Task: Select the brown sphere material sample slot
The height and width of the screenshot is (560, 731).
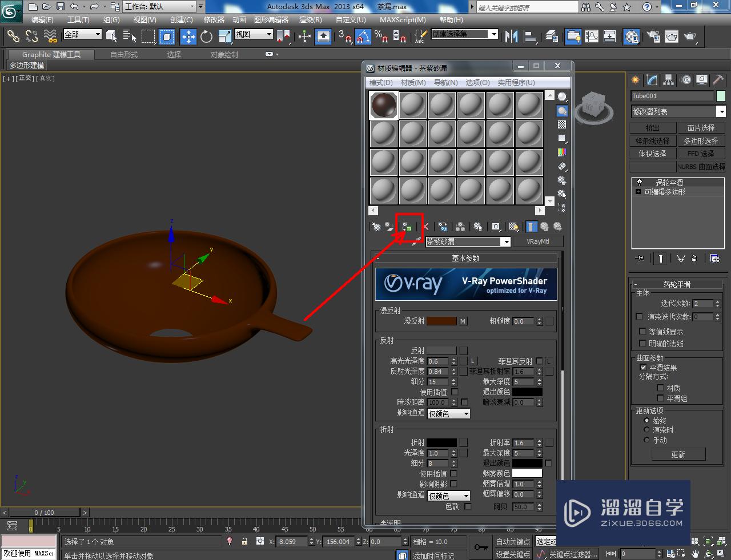Action: (383, 105)
